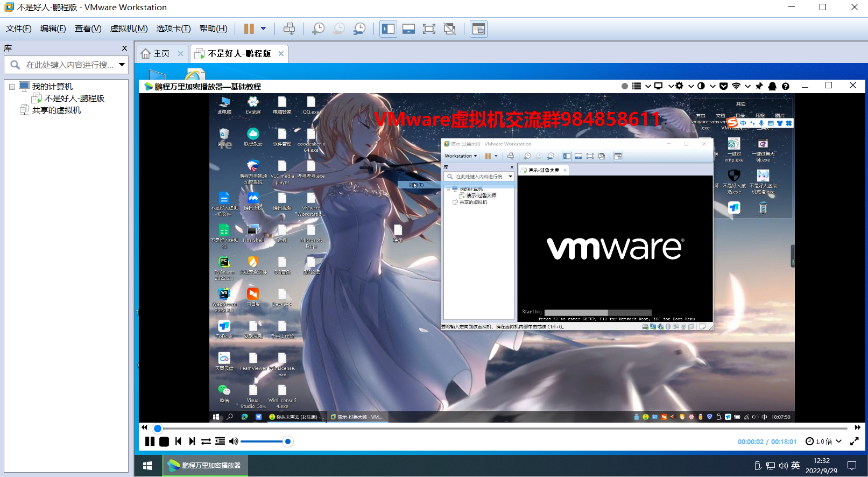Skip to the previous video

click(x=178, y=441)
